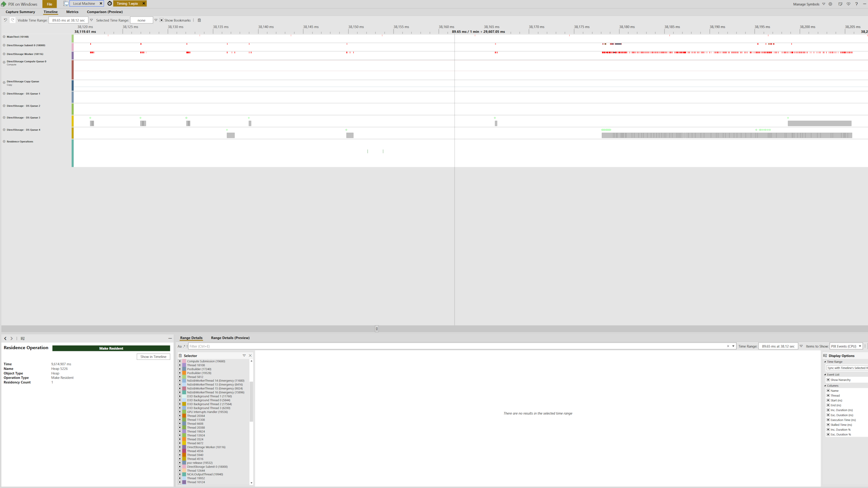Click the stopwatch icon before Timing 1.wpix
This screenshot has height=488, width=868.
(x=109, y=3)
